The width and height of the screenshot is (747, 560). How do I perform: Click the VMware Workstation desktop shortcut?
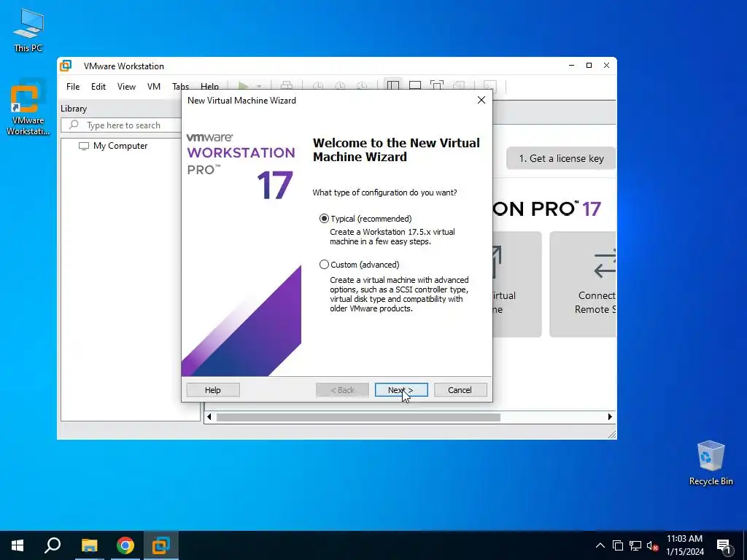point(28,108)
